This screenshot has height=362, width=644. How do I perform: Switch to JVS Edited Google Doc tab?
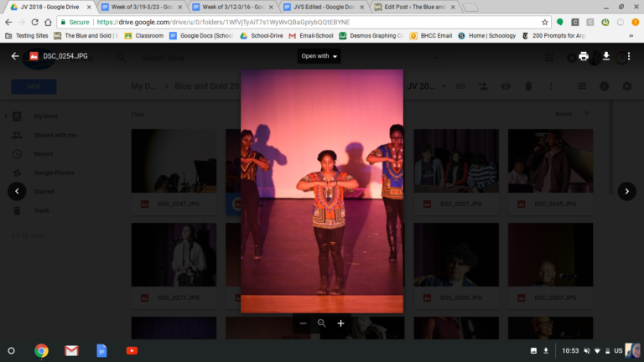pyautogui.click(x=324, y=7)
